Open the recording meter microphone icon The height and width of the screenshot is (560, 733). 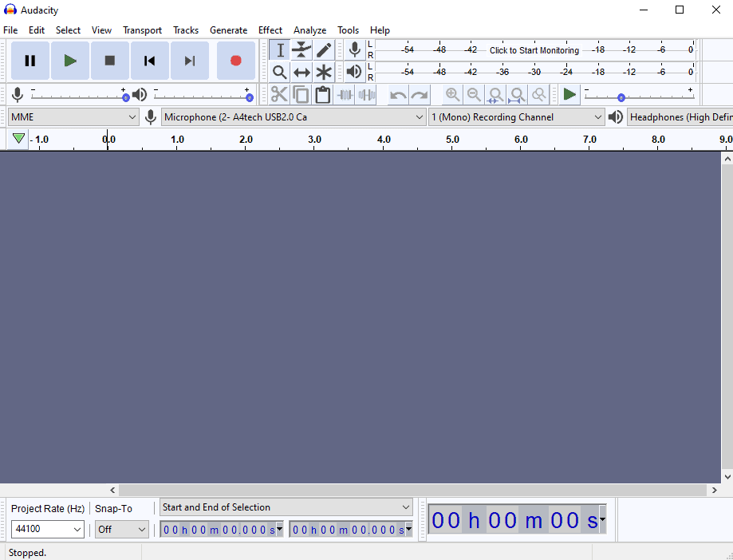point(355,49)
